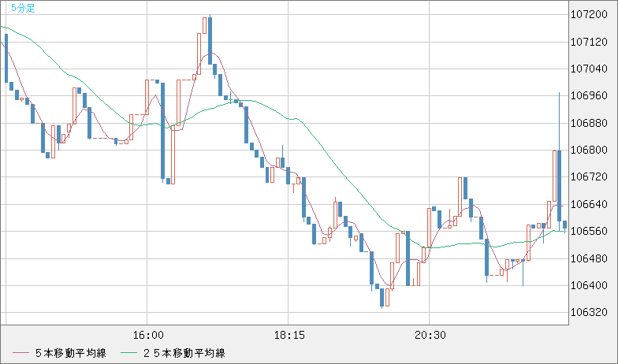The height and width of the screenshot is (364, 618).
Task: Click the red 5-period legend line swatch
Action: [x=20, y=353]
